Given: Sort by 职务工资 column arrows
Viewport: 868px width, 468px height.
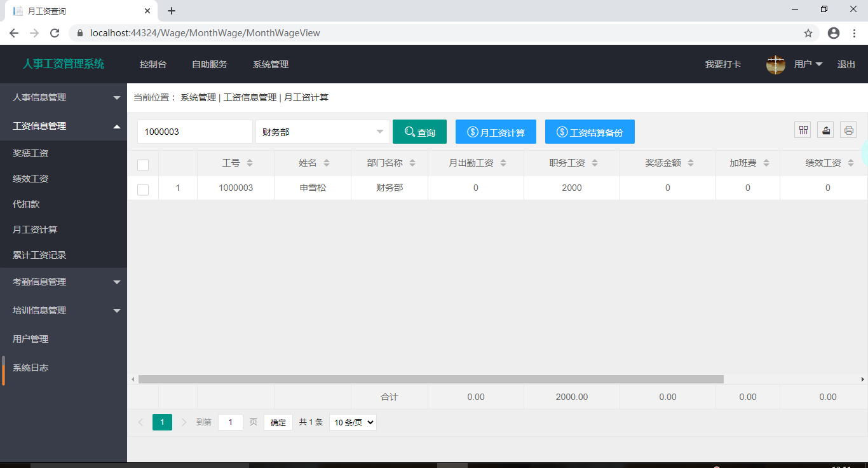Looking at the screenshot, I should pos(595,163).
